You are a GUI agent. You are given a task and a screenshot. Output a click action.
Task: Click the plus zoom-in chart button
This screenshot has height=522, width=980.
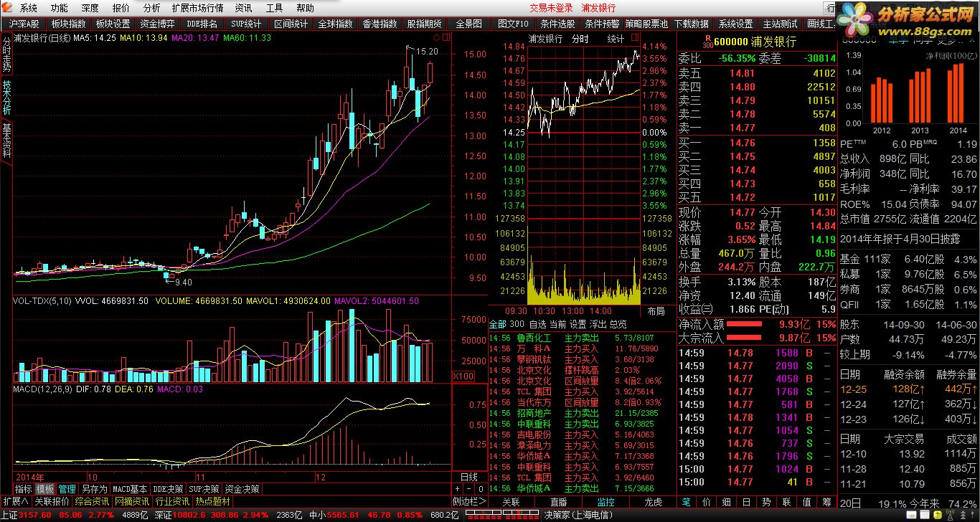(458, 488)
